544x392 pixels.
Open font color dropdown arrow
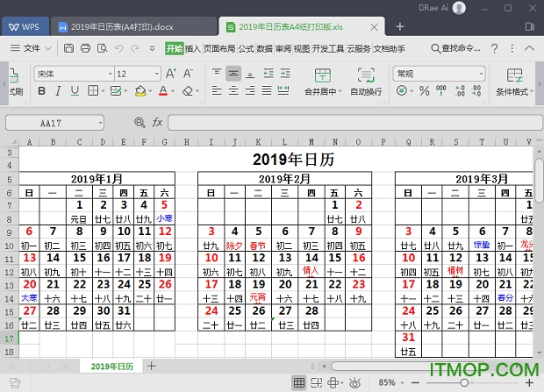[x=173, y=91]
